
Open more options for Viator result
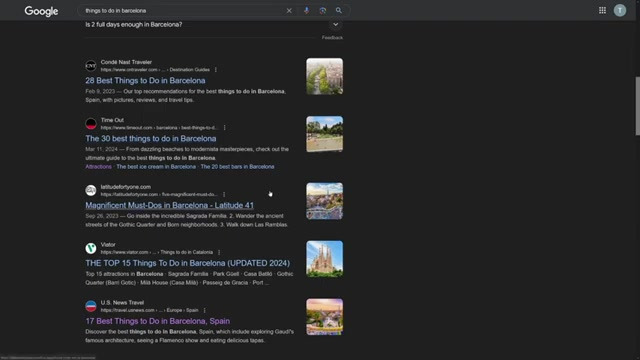point(219,252)
